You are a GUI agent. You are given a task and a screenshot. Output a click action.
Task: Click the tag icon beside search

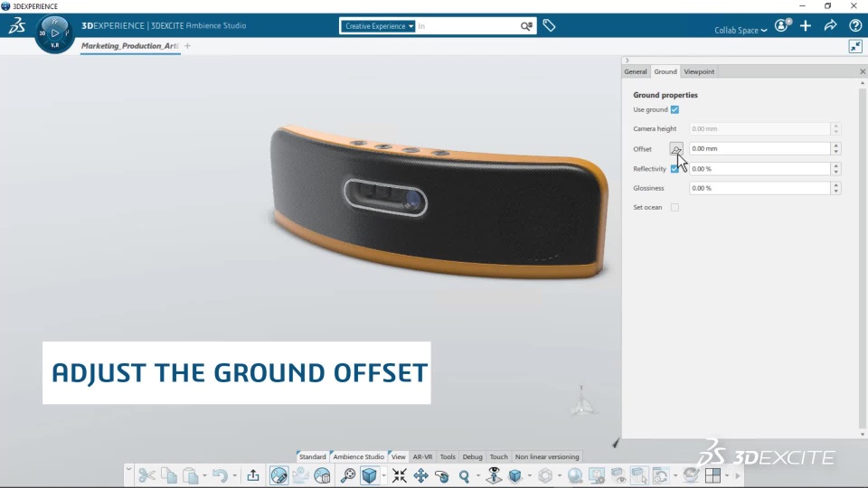pyautogui.click(x=549, y=25)
